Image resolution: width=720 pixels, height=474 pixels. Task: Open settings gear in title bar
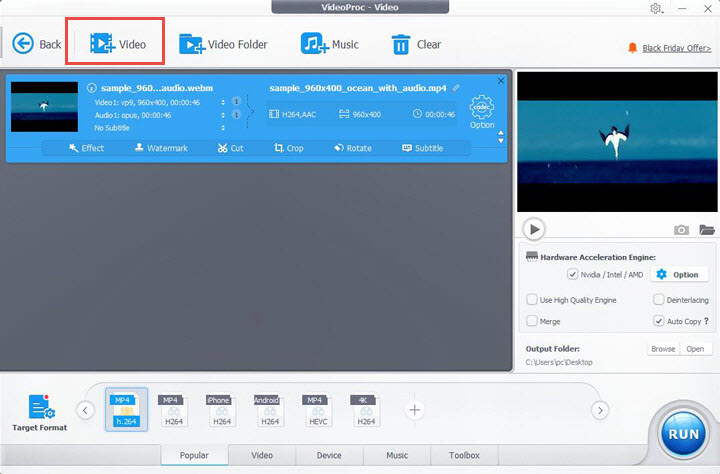[656, 8]
